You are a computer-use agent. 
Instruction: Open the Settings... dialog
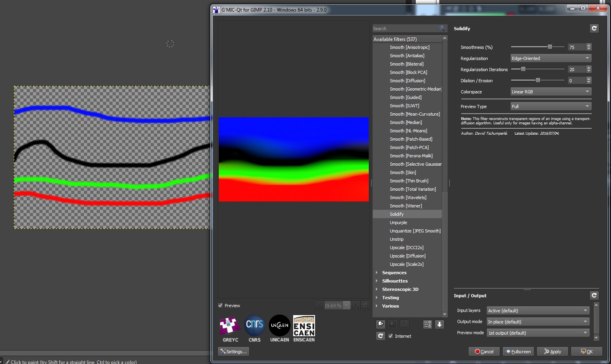[234, 351]
